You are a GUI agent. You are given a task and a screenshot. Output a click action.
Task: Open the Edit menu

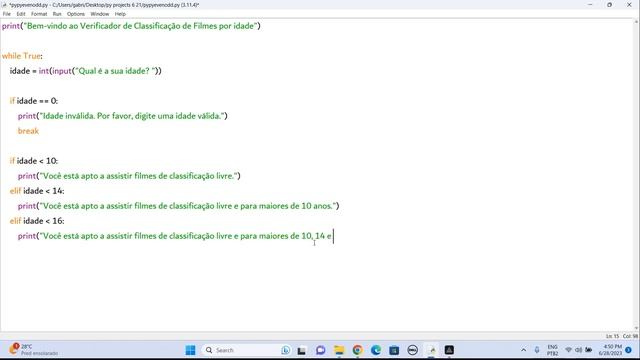point(21,14)
